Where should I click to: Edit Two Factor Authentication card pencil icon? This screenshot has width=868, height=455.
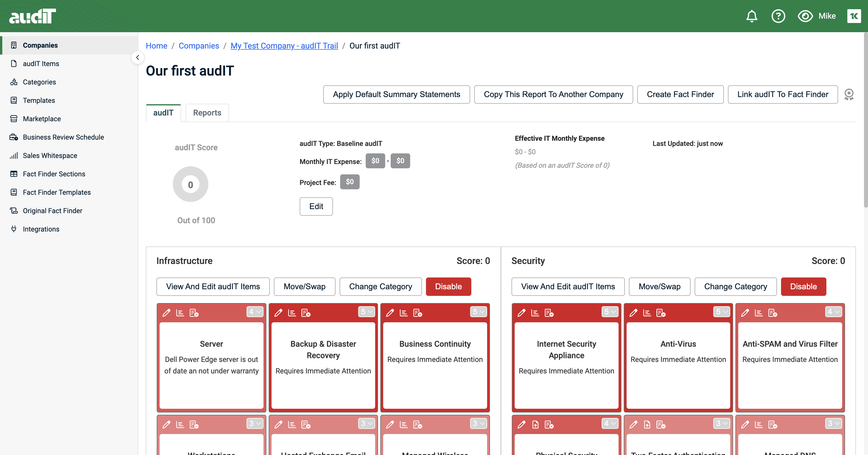(633, 424)
